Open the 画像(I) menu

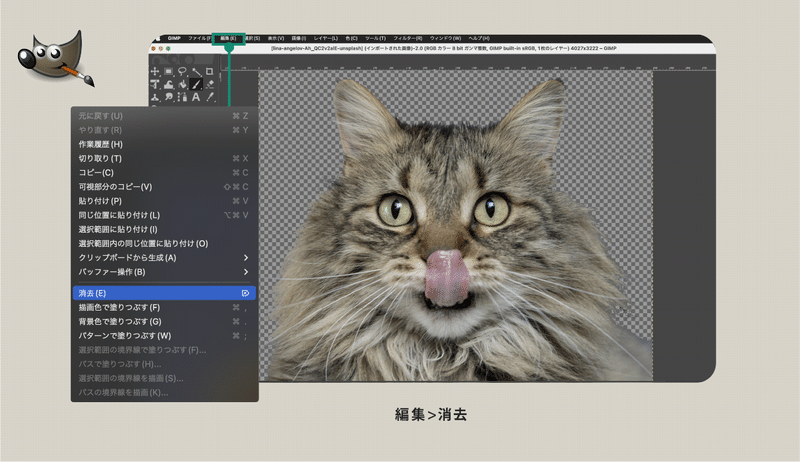point(299,38)
